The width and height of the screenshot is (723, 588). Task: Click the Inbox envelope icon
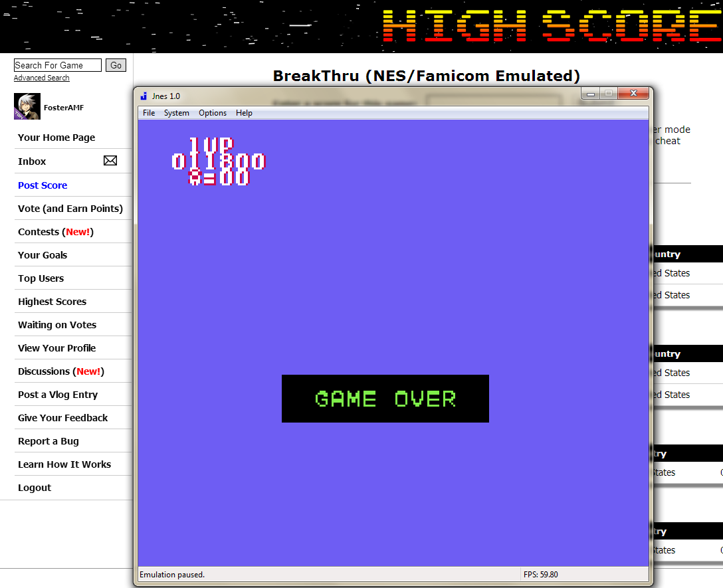(x=110, y=161)
